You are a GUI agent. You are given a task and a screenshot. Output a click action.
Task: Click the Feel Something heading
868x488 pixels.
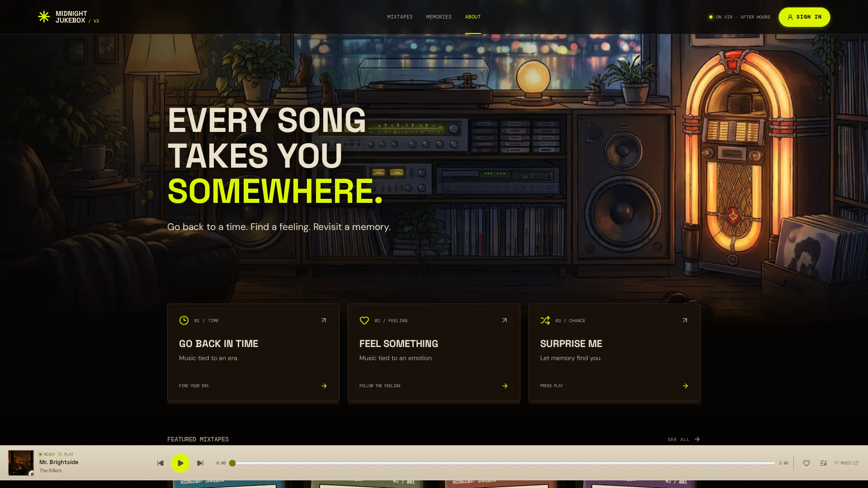[x=399, y=343]
